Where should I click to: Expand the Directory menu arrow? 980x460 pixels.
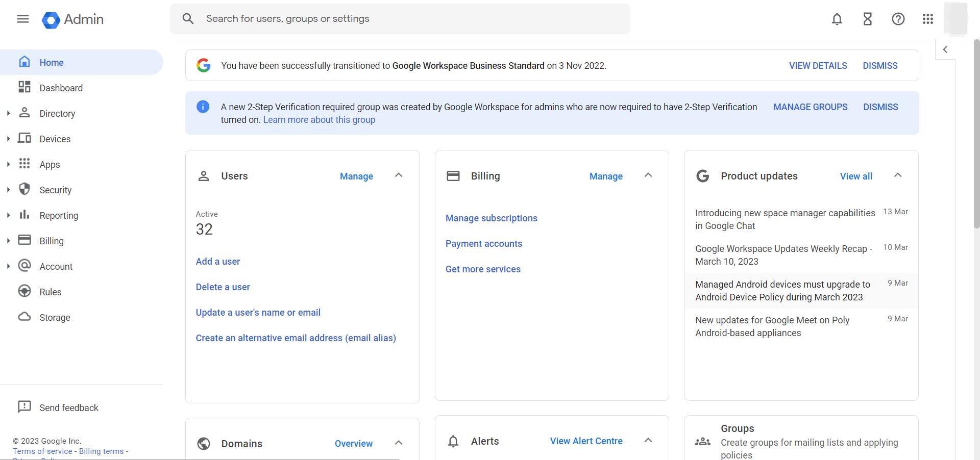(x=8, y=113)
